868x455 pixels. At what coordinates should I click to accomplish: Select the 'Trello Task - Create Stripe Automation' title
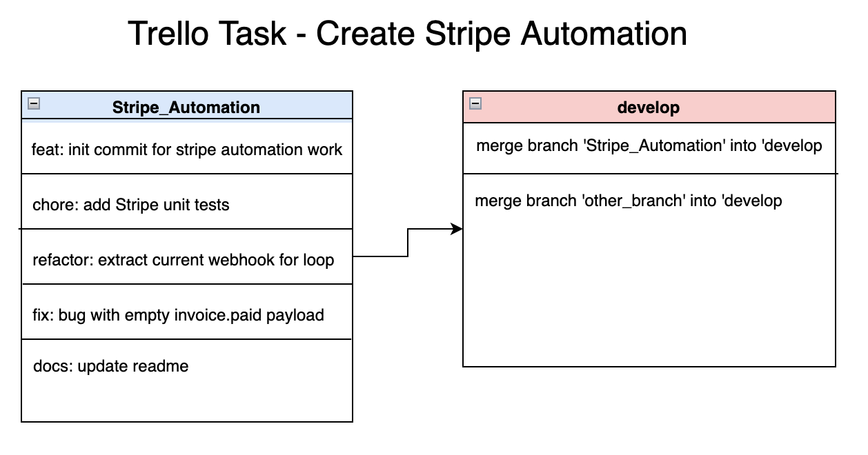(x=408, y=34)
